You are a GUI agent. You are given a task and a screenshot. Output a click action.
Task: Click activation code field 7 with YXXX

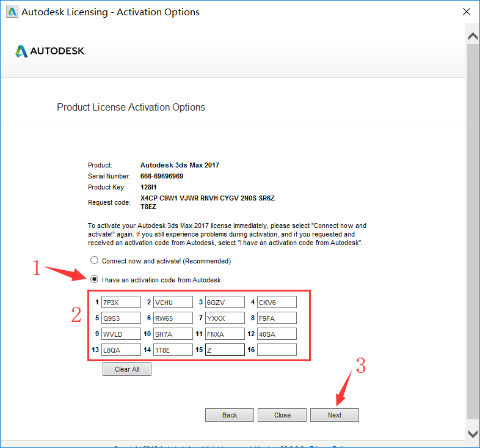[x=224, y=318]
